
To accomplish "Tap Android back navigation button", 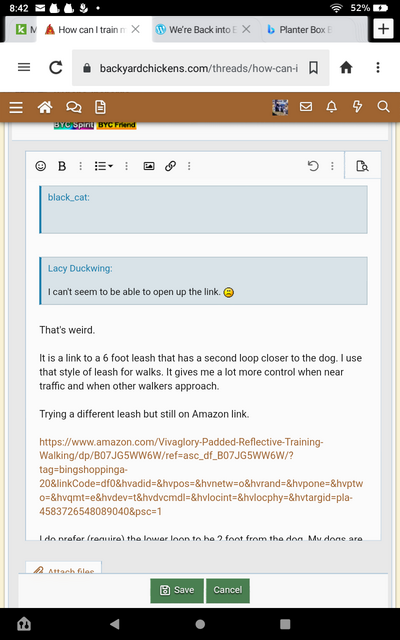I will [x=115, y=624].
